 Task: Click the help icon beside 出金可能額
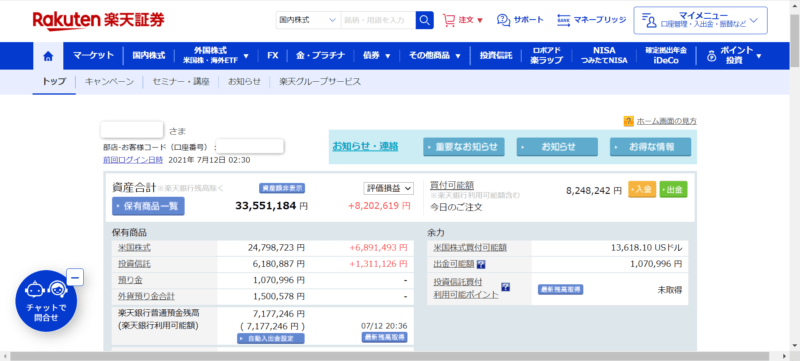tap(481, 264)
